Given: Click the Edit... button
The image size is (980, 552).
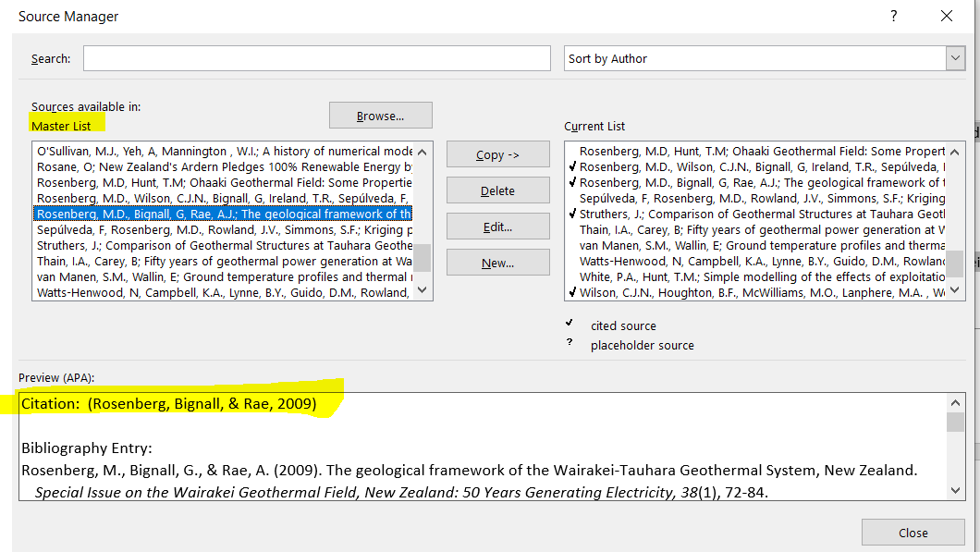Looking at the screenshot, I should (x=498, y=227).
